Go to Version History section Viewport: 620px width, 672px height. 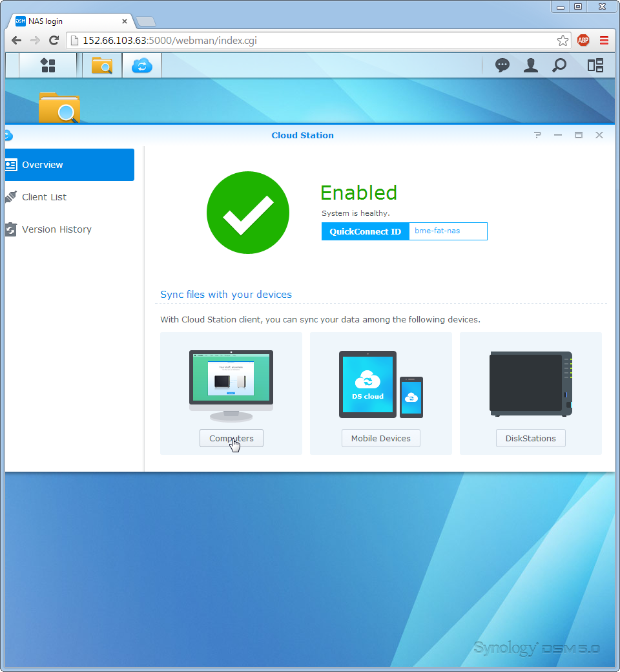pos(56,229)
